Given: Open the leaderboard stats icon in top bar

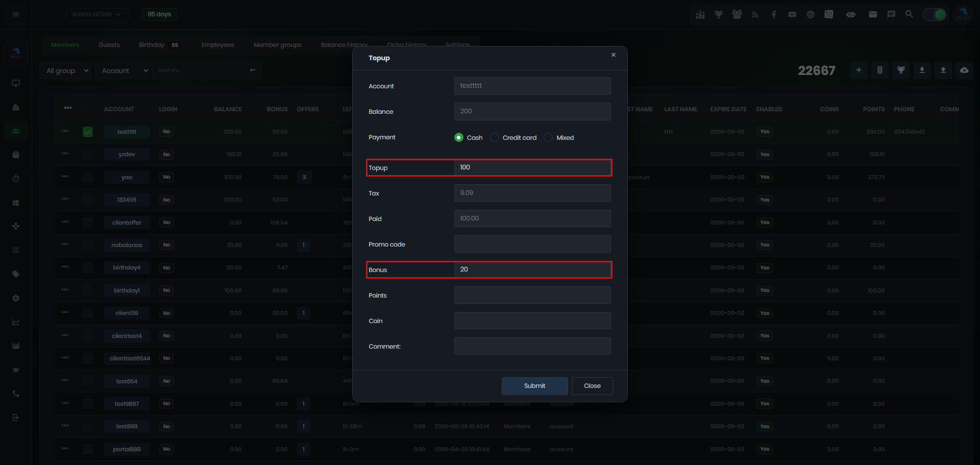Looking at the screenshot, I should [x=700, y=15].
